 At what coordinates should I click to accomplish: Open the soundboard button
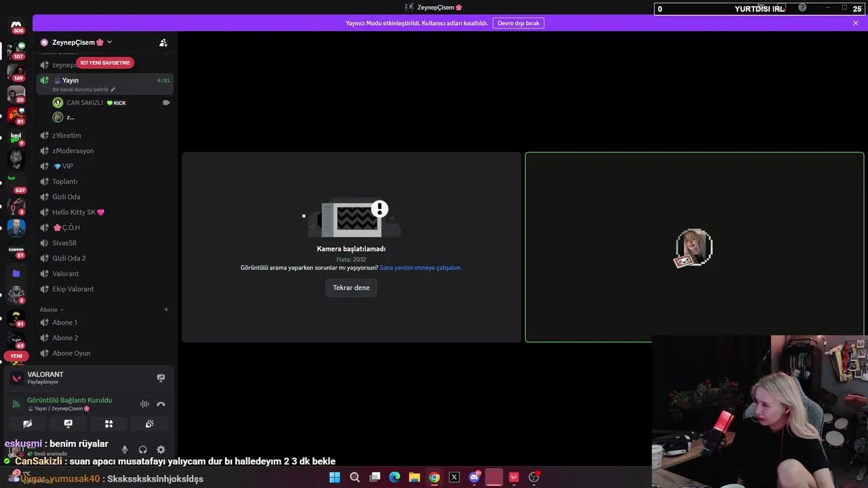click(149, 424)
